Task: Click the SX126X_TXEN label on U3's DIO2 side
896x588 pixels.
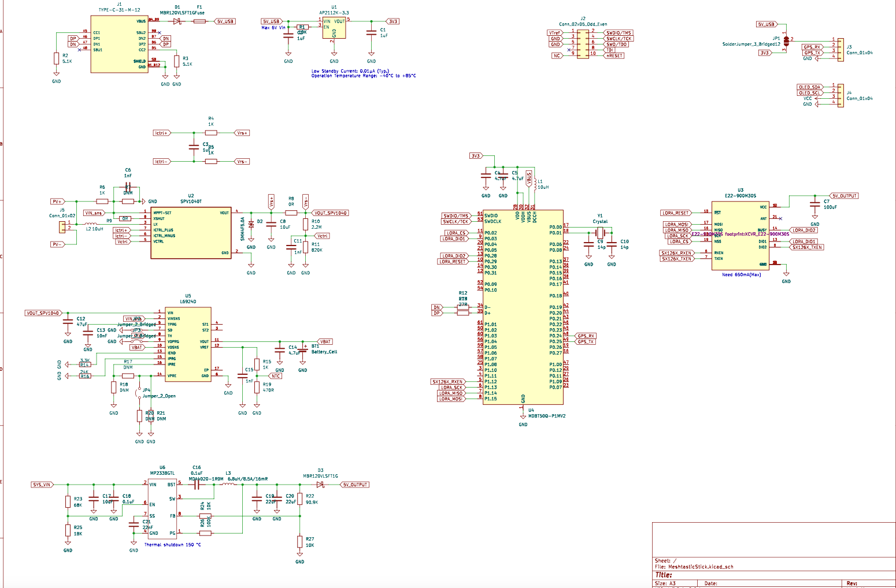Action: tap(806, 247)
